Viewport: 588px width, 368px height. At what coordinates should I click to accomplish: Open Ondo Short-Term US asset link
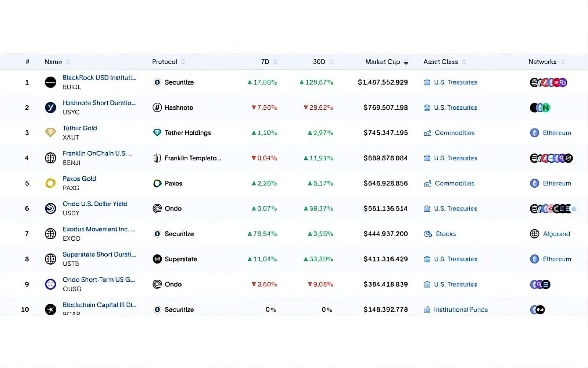(99, 280)
